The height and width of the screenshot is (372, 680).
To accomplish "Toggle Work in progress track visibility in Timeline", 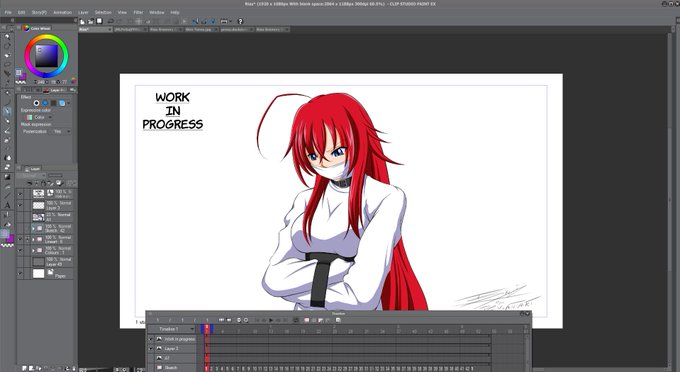I will pyautogui.click(x=151, y=339).
